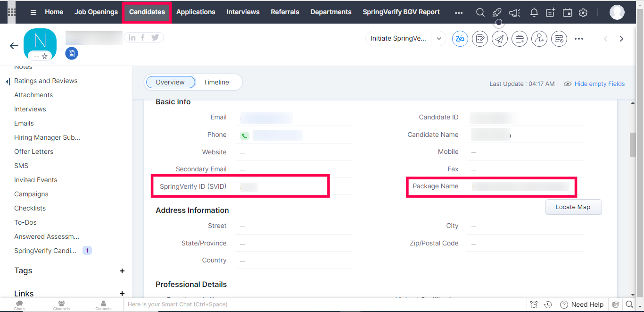Collapse the related list sidebar handle
644x312 pixels.
[x=8, y=82]
